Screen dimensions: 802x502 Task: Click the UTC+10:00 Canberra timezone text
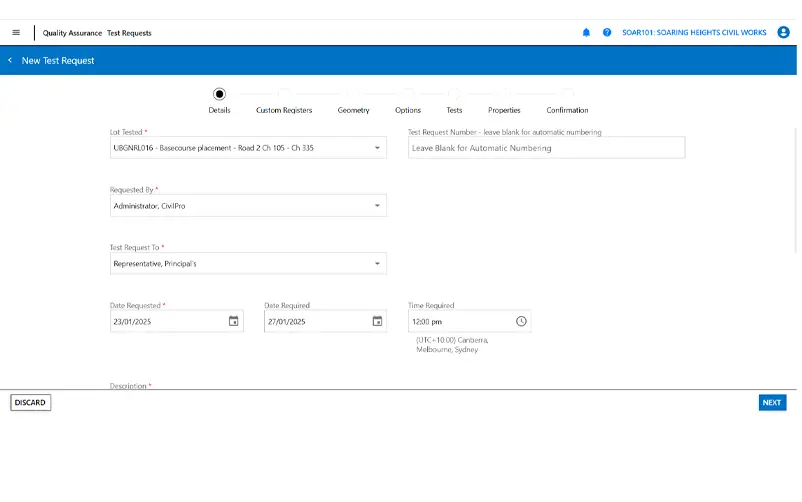[452, 345]
